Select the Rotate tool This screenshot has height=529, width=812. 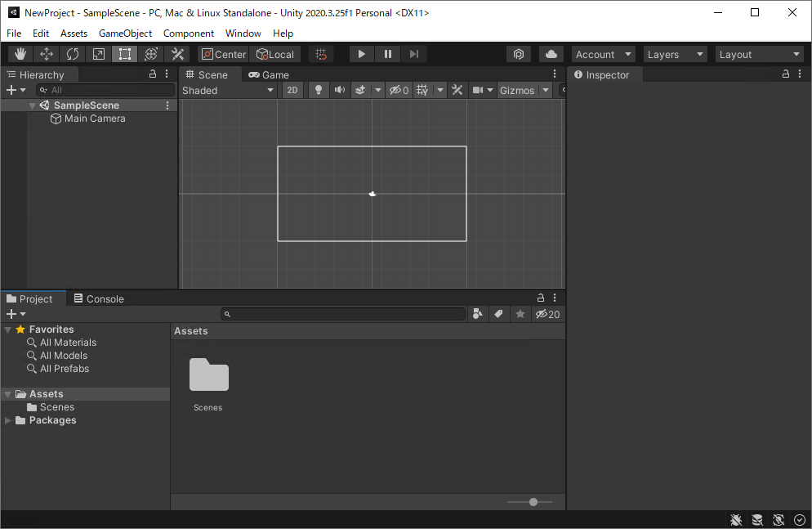[x=73, y=54]
